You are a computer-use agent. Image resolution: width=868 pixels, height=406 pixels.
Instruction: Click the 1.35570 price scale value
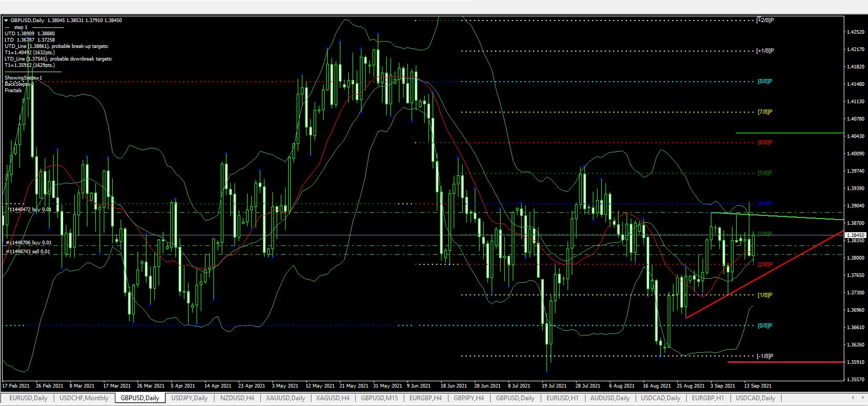point(854,379)
